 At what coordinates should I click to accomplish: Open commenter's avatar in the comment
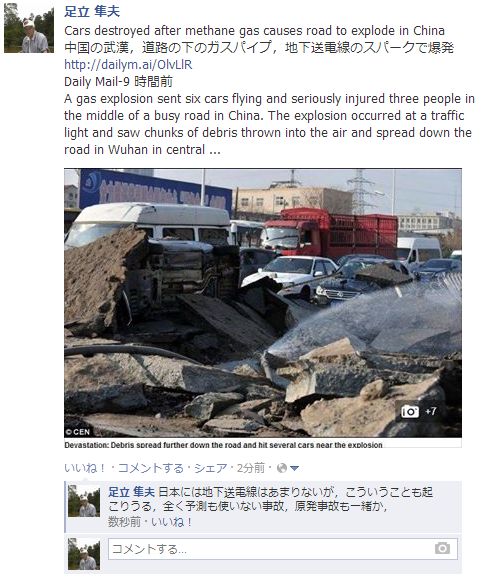coord(84,501)
